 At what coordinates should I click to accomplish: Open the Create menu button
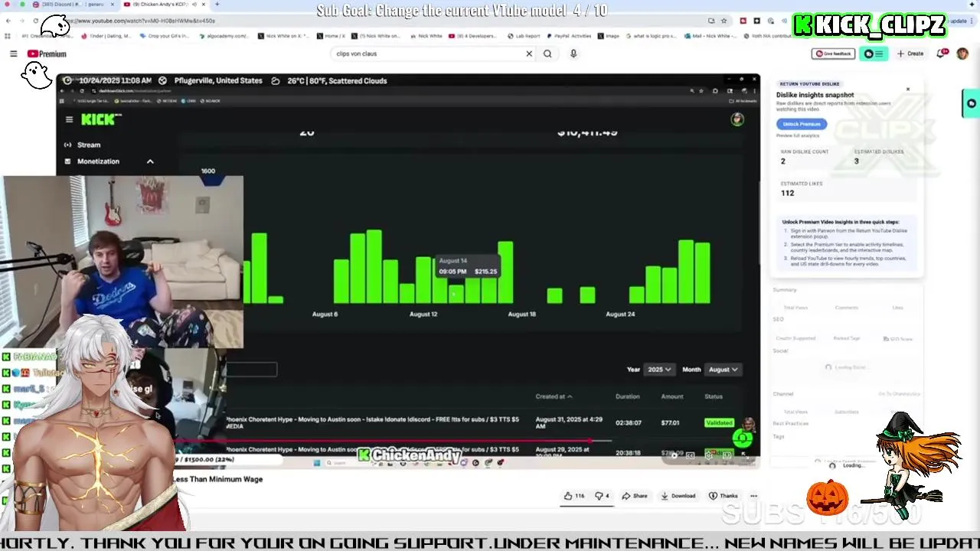click(x=910, y=54)
